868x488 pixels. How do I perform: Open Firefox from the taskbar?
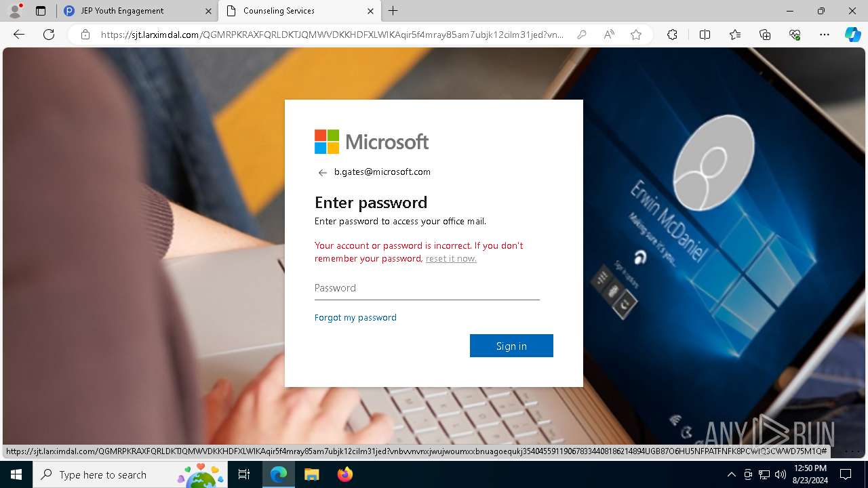345,474
